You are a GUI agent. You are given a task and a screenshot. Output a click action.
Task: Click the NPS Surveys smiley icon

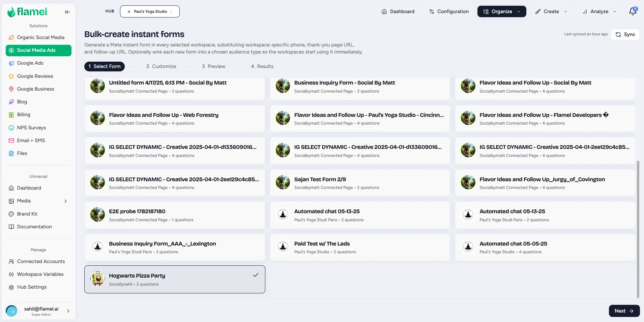(11, 128)
